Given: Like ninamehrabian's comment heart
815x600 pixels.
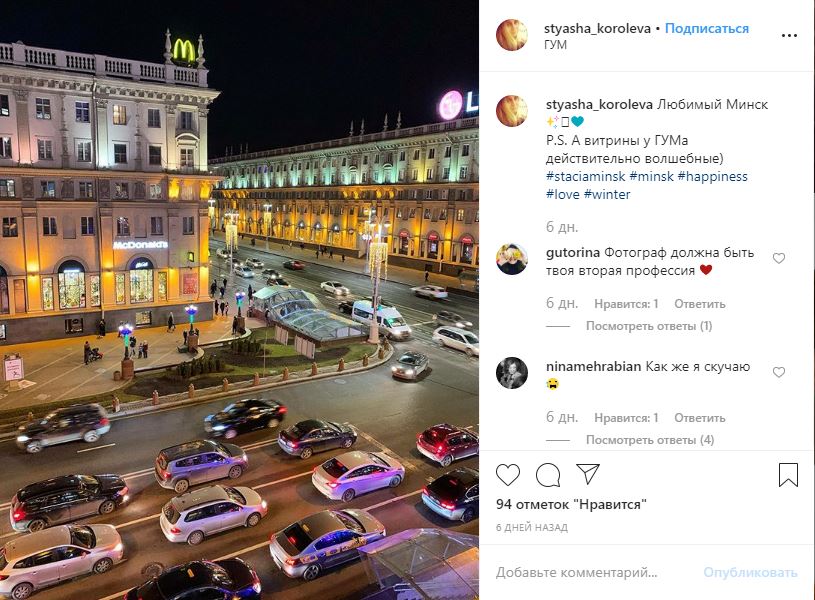Looking at the screenshot, I should click(779, 372).
